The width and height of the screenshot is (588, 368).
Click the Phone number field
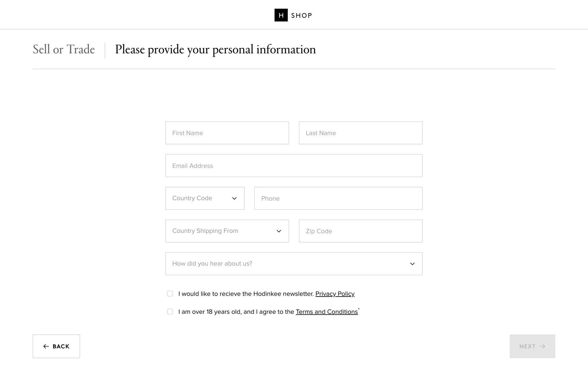point(338,198)
